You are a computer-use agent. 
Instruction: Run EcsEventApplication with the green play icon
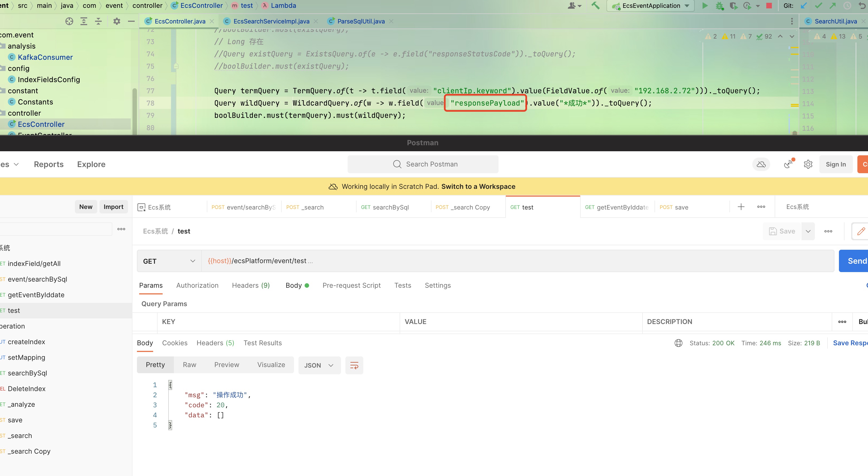(705, 6)
